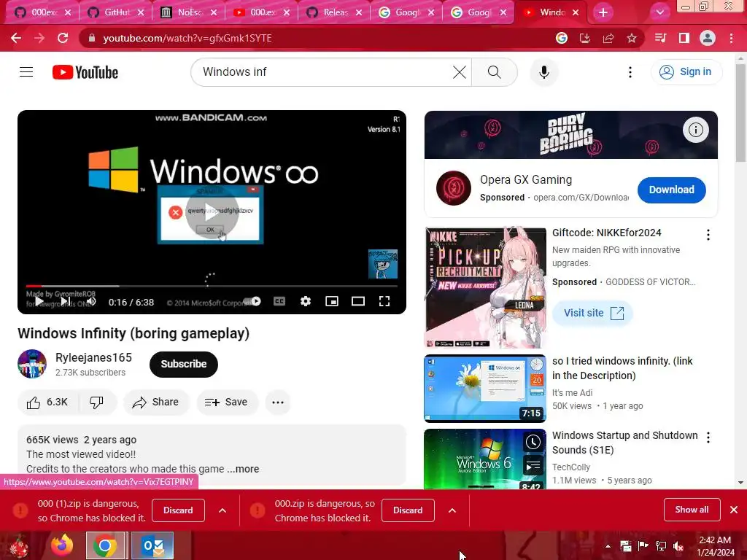Close the downloads bar

[x=734, y=510]
